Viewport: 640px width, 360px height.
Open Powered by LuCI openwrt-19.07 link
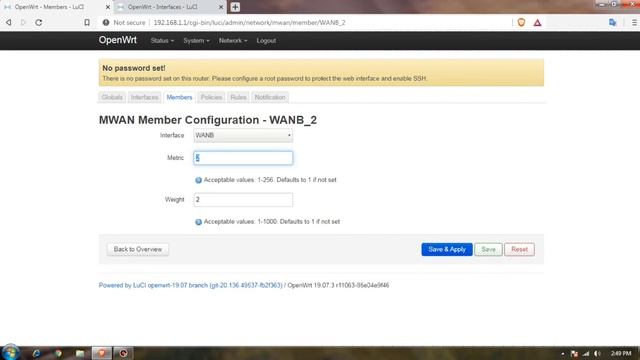point(191,285)
